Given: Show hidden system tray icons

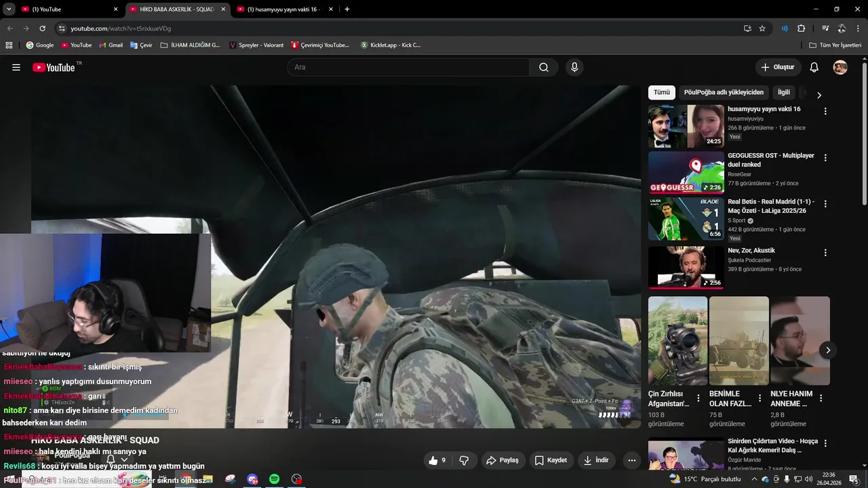Looking at the screenshot, I should click(754, 479).
